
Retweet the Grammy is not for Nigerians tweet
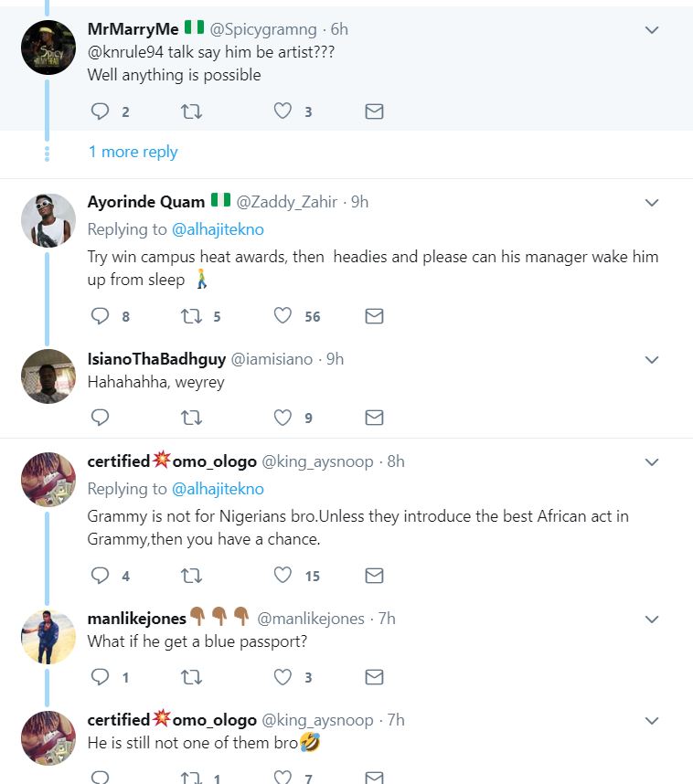(x=192, y=576)
